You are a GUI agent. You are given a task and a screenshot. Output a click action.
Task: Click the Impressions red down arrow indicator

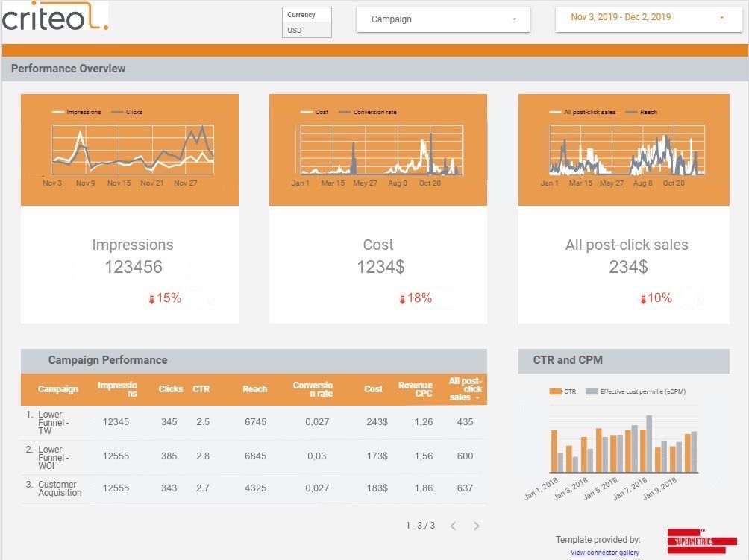point(151,299)
